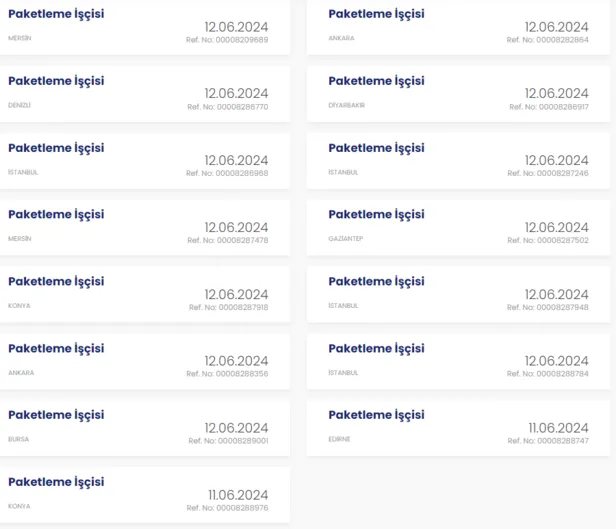Viewport: 616px width, 529px height.
Task: Click the GAZİANTEP city label
Action: click(x=346, y=239)
